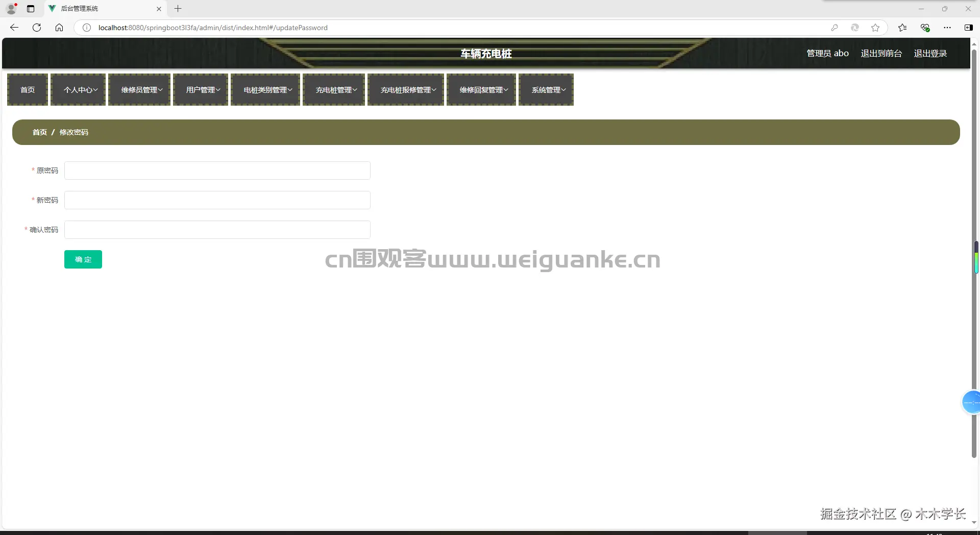Screen dimensions: 980x535
Task: Click the 原密码 field label
Action: pos(47,171)
